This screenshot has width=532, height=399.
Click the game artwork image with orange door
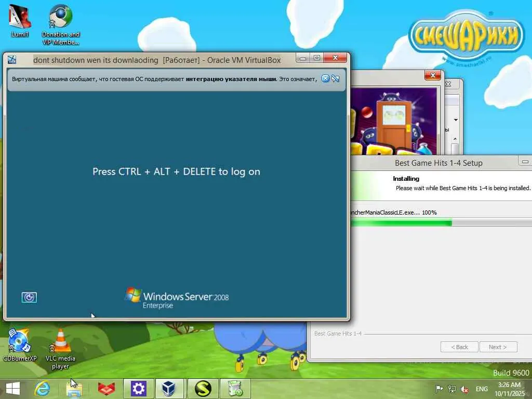[x=394, y=121]
